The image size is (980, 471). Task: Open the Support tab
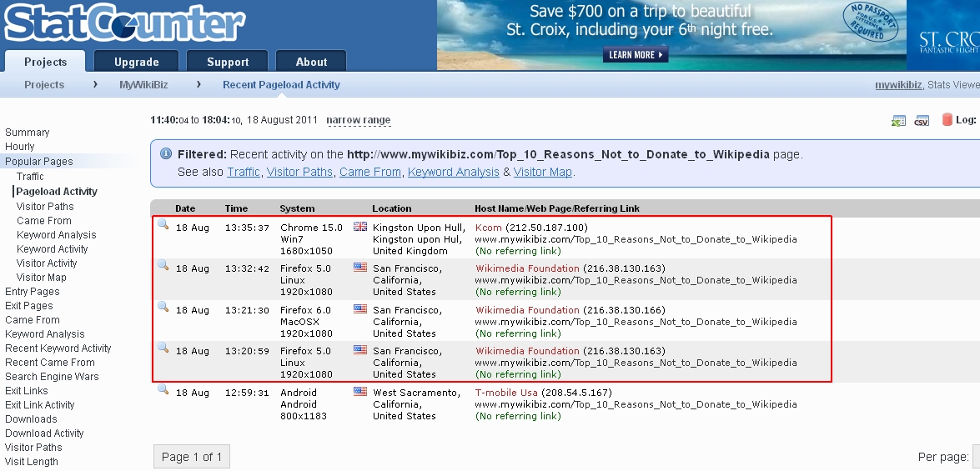tap(227, 62)
